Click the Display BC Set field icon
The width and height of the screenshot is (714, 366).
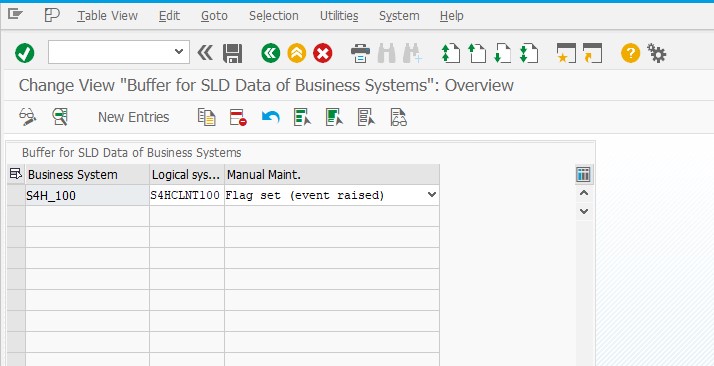point(398,117)
